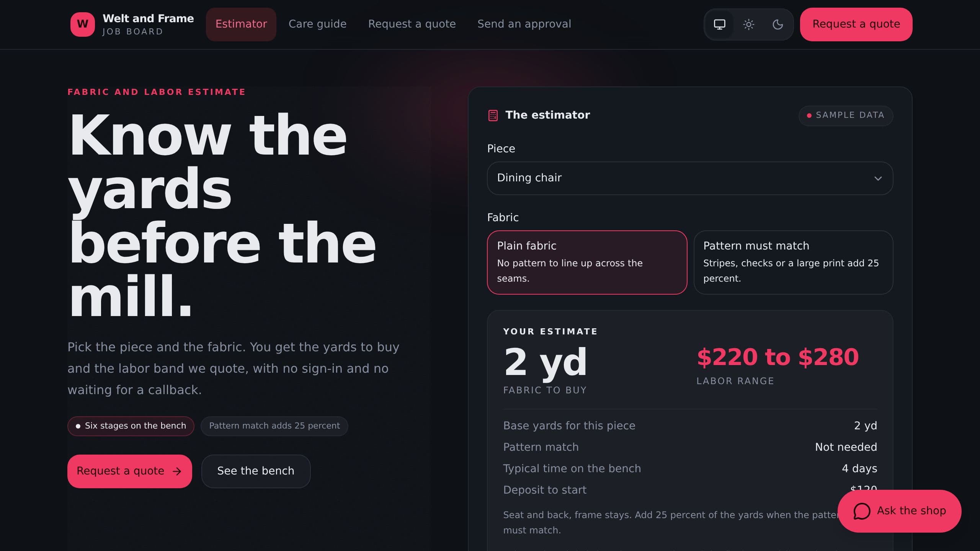Click the Pattern match adds 25 percent chip
This screenshot has width=980, height=551.
(274, 426)
